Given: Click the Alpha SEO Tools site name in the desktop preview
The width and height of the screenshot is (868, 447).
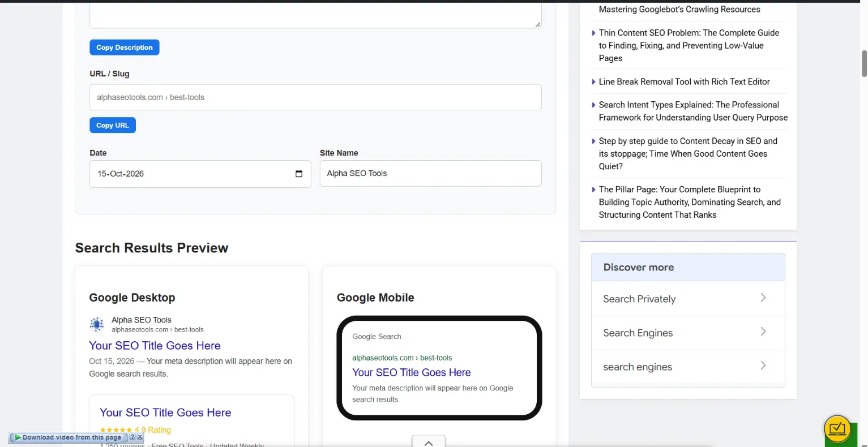Looking at the screenshot, I should click(142, 320).
